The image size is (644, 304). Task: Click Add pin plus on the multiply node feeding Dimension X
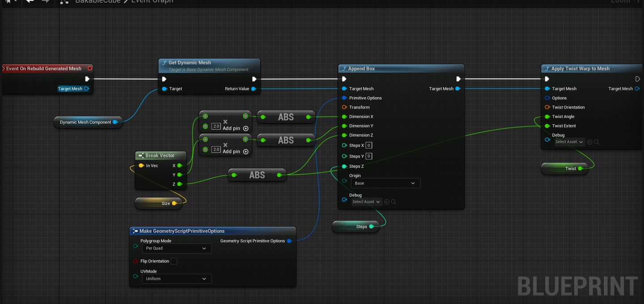tap(246, 128)
